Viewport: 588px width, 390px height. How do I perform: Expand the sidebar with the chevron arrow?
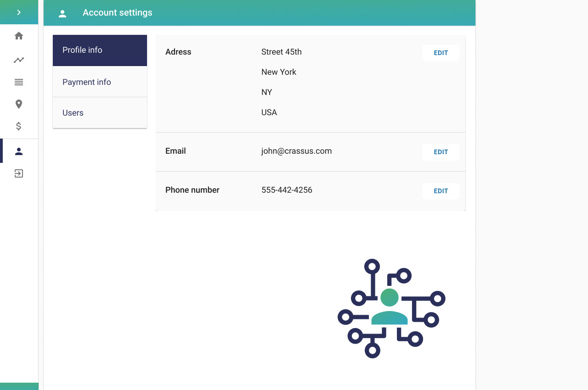pos(19,12)
